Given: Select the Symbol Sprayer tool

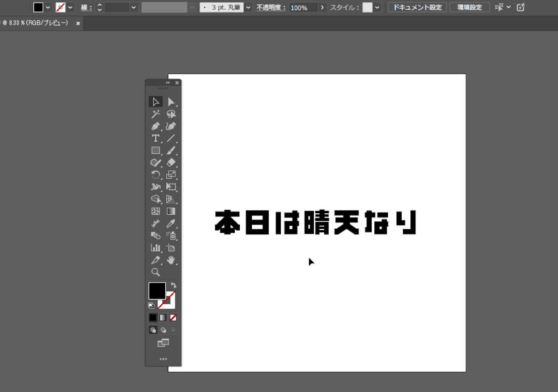Looking at the screenshot, I should [171, 236].
